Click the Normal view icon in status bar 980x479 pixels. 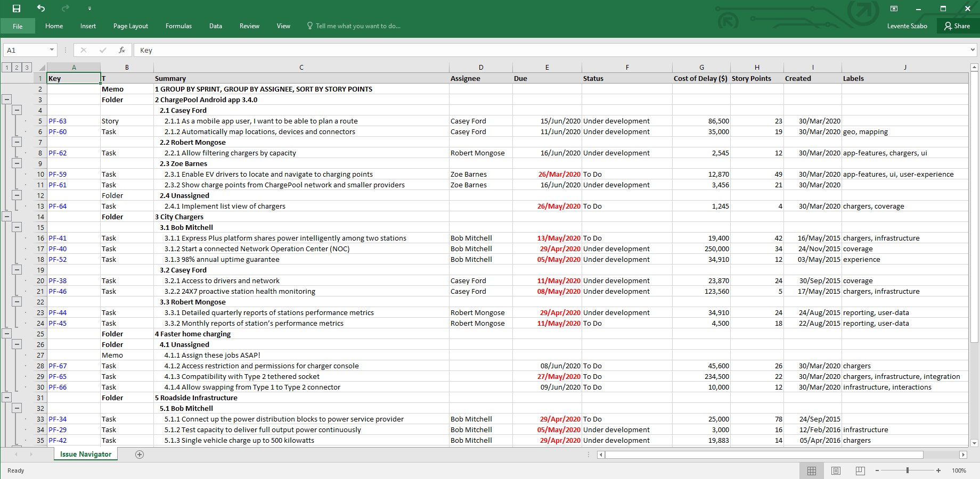click(812, 470)
